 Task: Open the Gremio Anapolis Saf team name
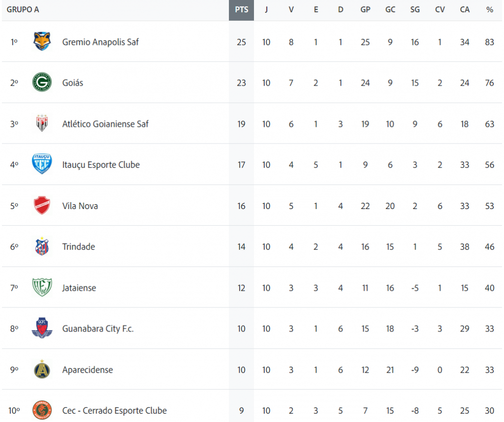tap(100, 42)
